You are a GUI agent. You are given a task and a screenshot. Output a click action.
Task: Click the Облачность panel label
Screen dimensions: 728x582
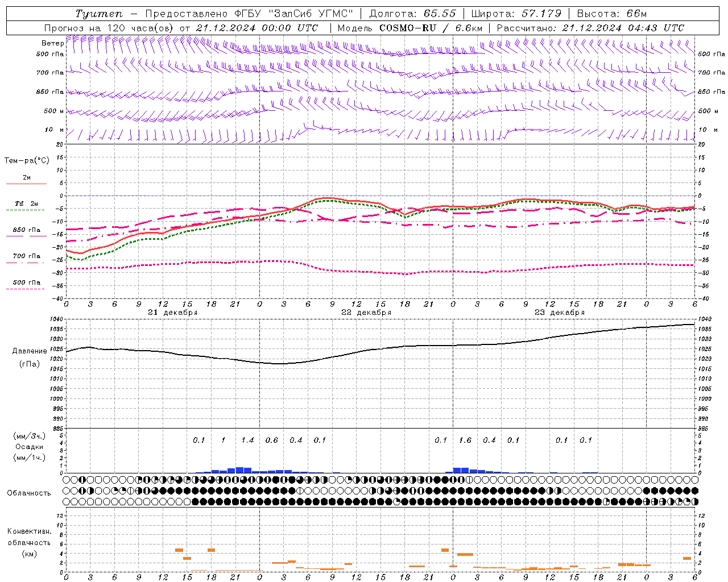(29, 493)
